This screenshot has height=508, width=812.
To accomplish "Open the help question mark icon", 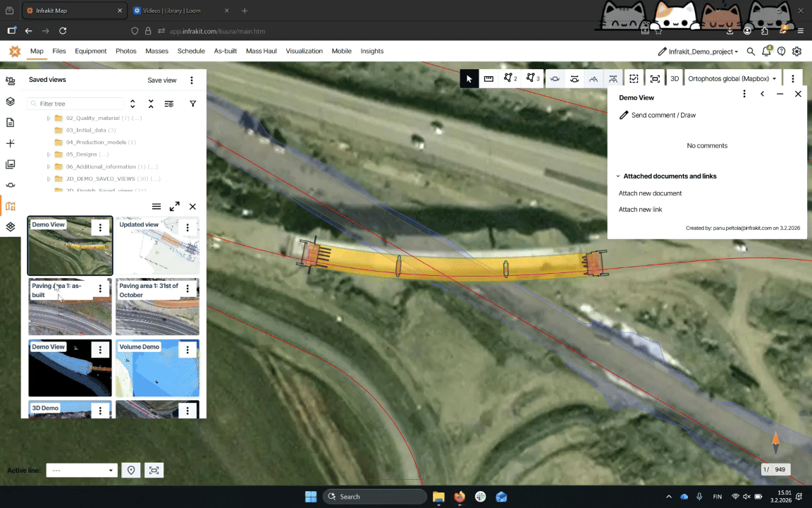I will click(x=782, y=52).
